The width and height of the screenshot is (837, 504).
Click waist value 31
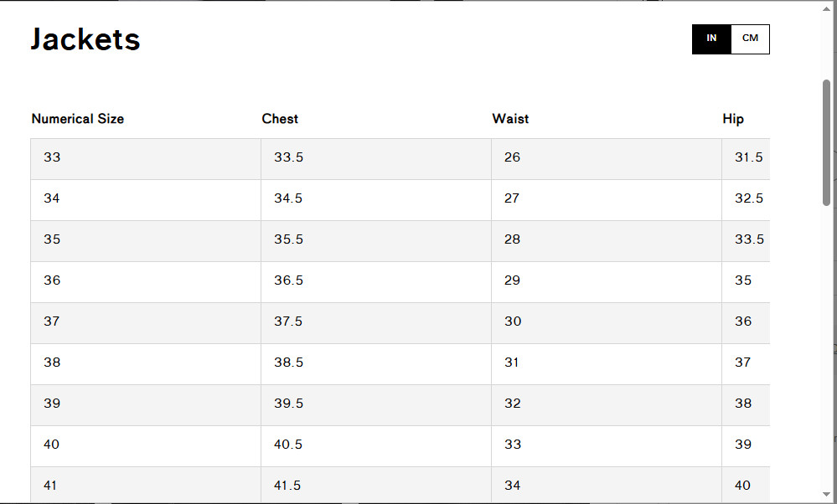[x=511, y=363]
